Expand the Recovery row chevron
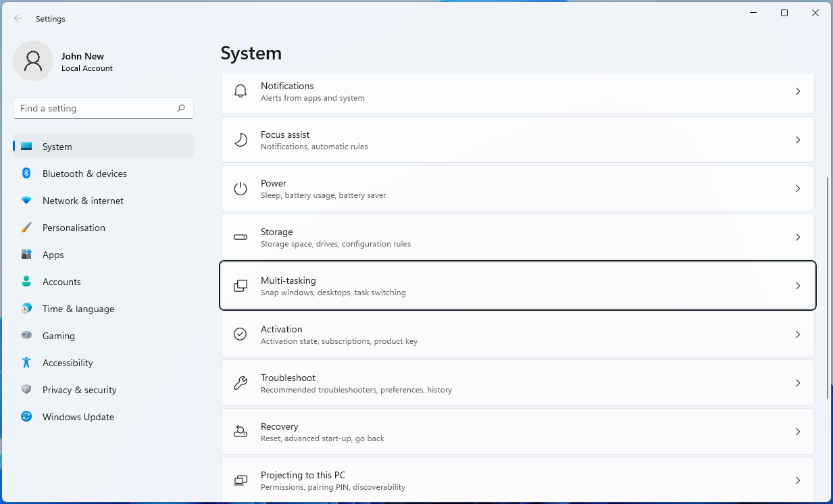 [797, 432]
